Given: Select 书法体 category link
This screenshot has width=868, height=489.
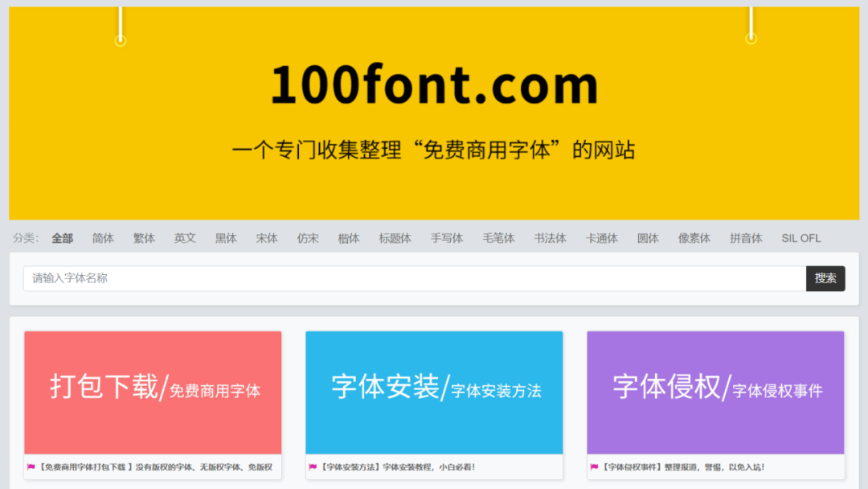Looking at the screenshot, I should (x=551, y=238).
